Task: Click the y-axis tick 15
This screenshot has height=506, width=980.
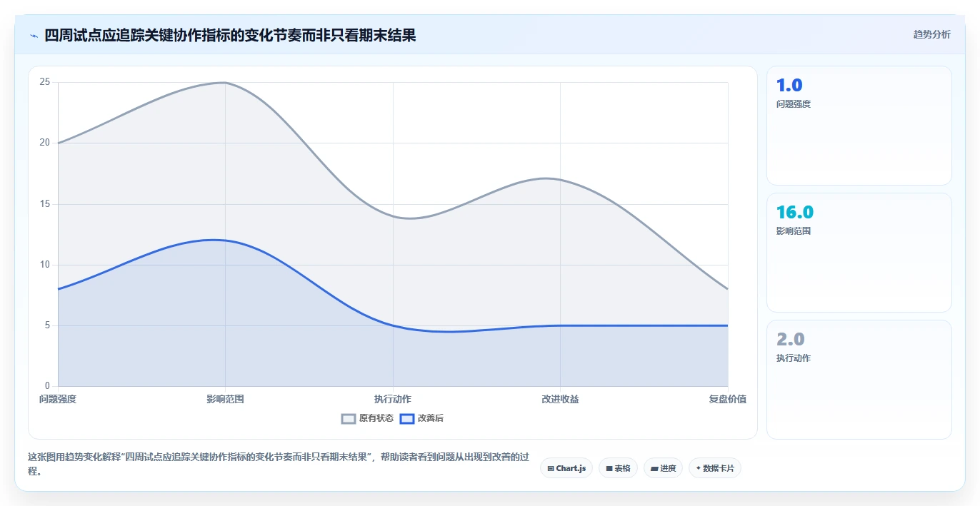Action: 45,204
